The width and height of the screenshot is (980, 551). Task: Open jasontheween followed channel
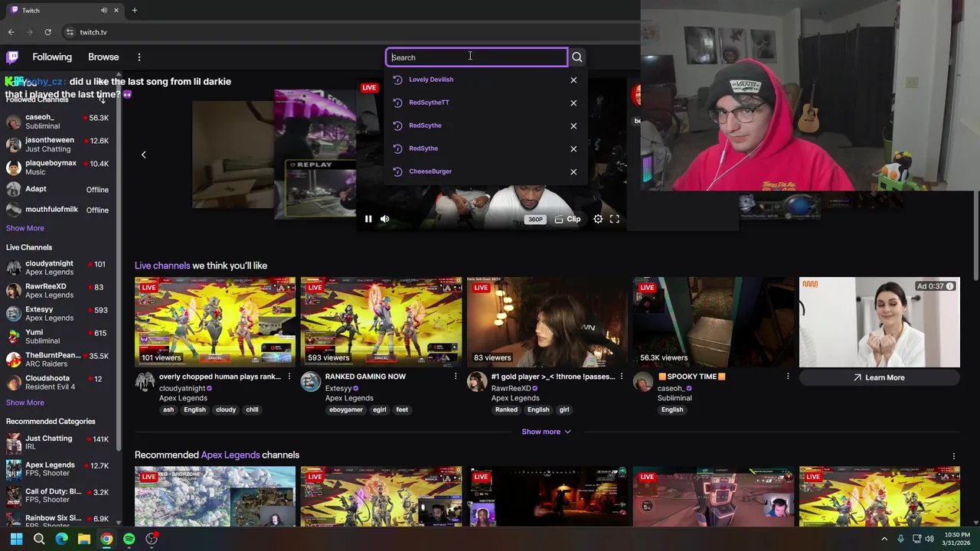point(58,144)
